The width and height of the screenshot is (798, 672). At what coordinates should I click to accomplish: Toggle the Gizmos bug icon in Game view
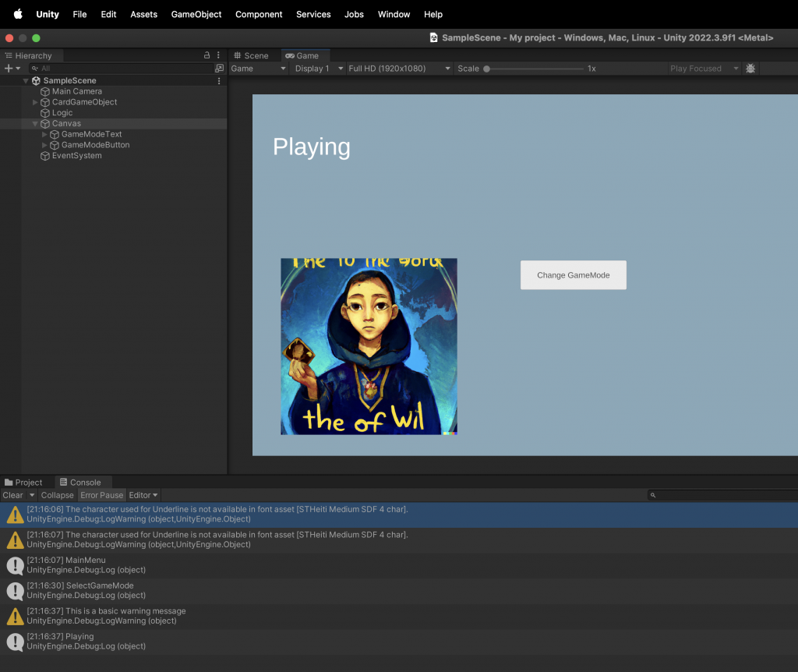pyautogui.click(x=750, y=69)
